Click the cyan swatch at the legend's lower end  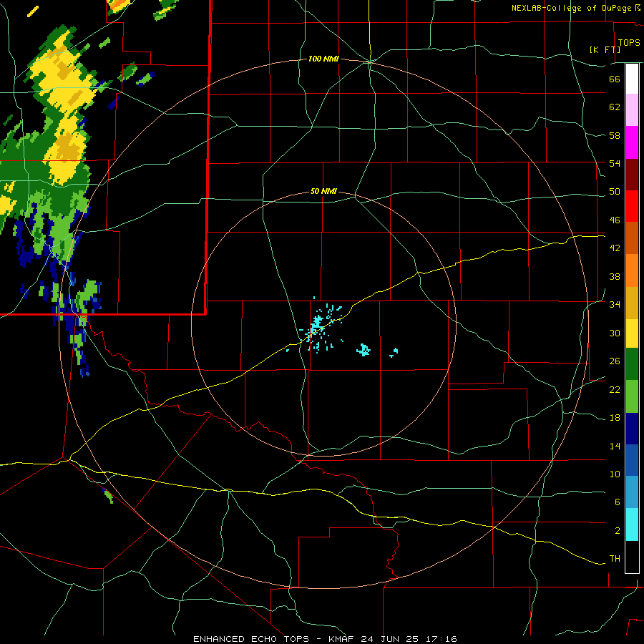(x=632, y=525)
